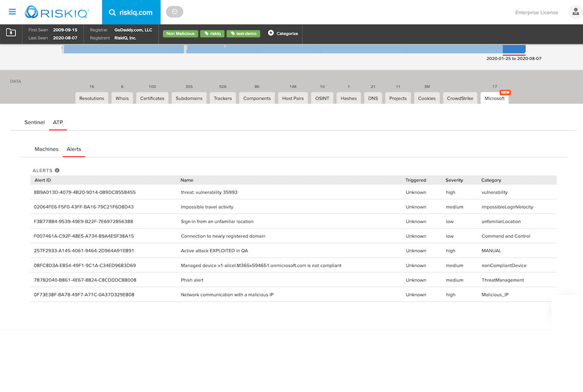The image size is (583, 392).
Task: Open the Microsoft data tab
Action: coord(494,98)
